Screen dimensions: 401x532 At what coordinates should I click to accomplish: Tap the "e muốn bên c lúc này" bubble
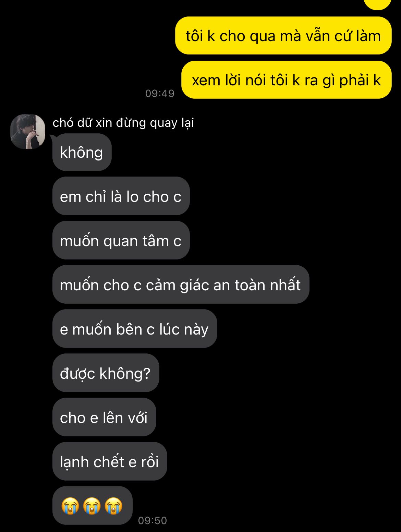135,329
